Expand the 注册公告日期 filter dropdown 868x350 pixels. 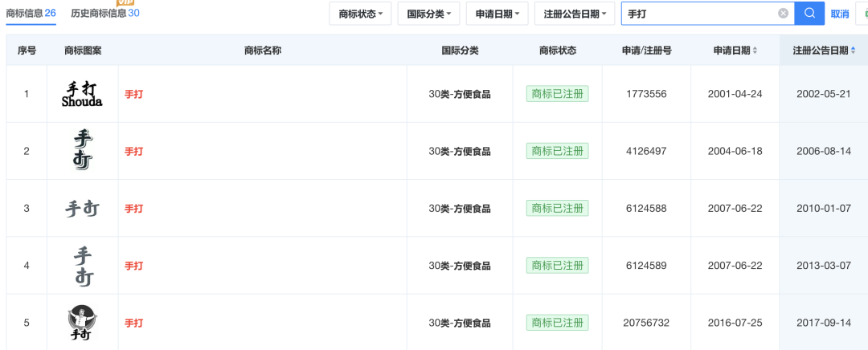(575, 14)
